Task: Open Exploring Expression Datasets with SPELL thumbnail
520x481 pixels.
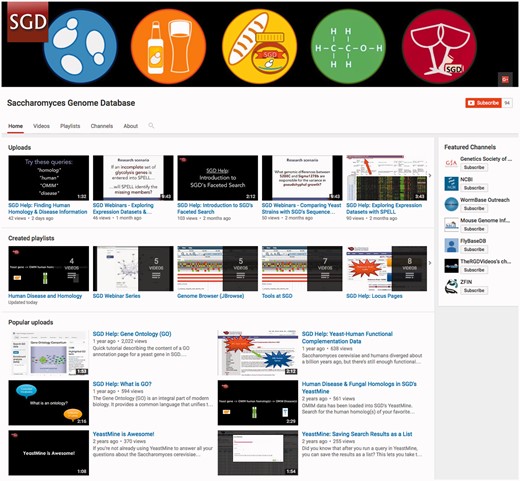Action: 387,178
